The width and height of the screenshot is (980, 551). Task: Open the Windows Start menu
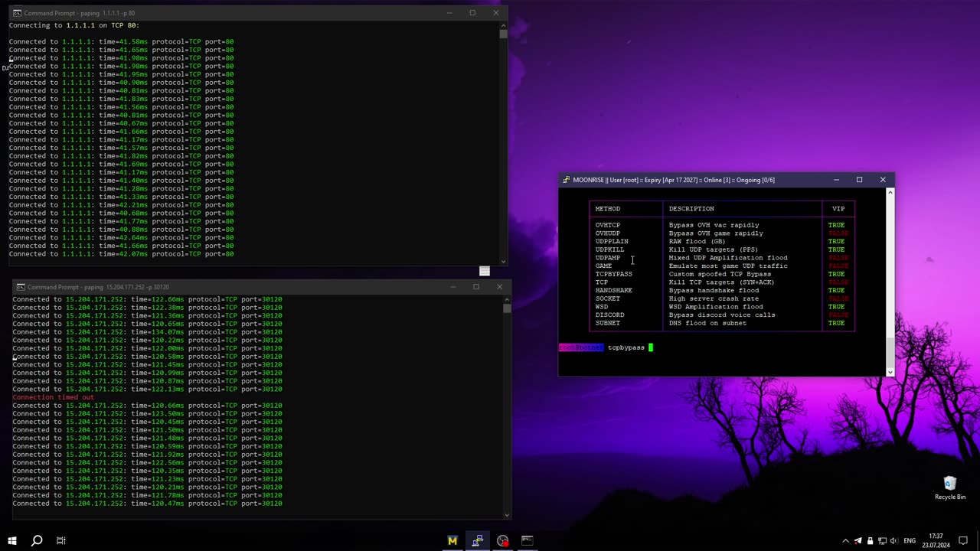[x=12, y=540]
